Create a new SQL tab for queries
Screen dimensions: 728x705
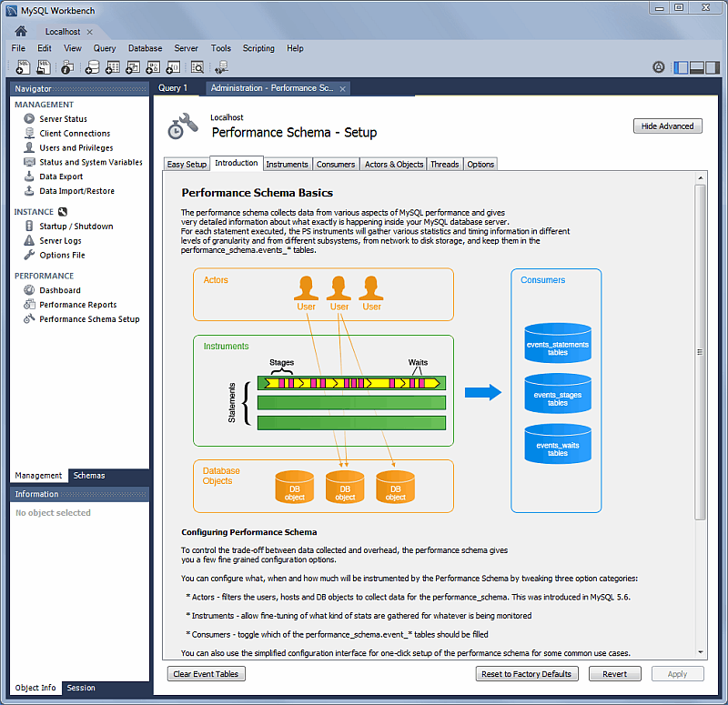[23, 67]
